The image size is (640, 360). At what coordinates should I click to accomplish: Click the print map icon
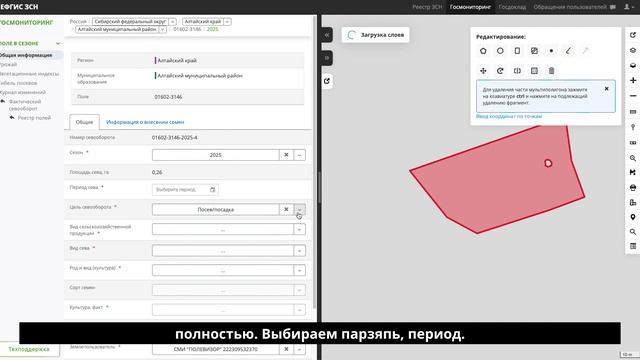click(633, 188)
